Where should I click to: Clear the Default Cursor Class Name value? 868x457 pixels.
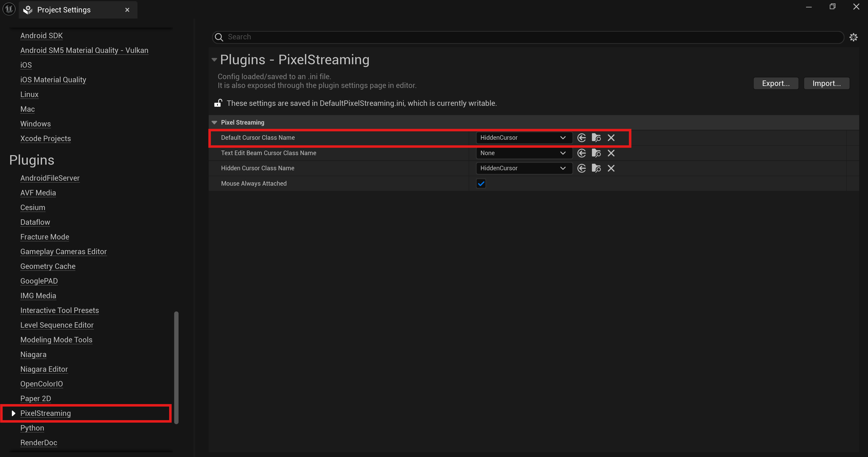611,137
